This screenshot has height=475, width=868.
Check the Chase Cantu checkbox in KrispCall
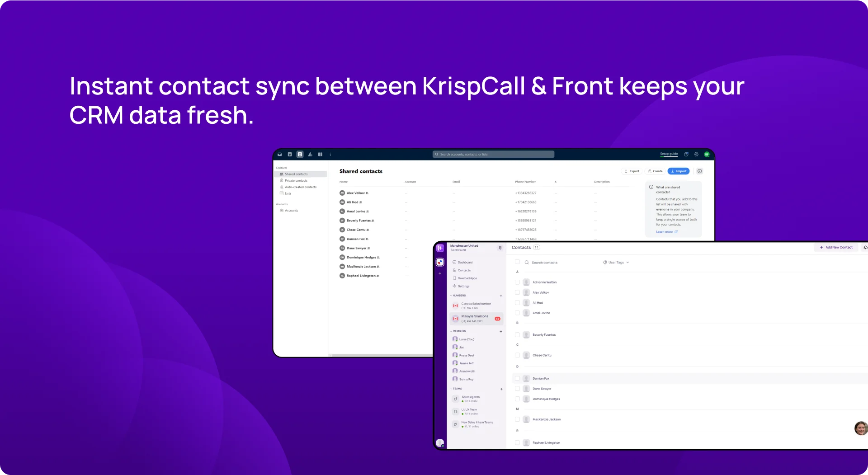[x=517, y=355]
